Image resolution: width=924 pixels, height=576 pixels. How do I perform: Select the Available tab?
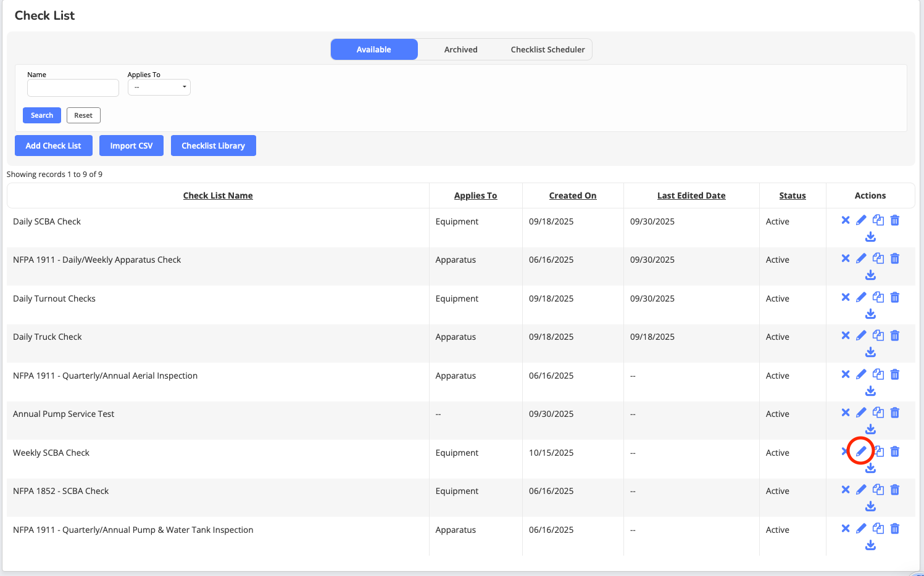tap(374, 49)
